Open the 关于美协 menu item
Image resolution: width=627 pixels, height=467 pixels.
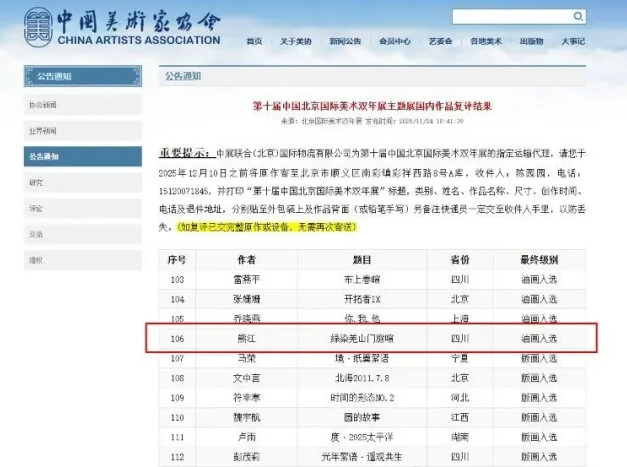click(296, 41)
